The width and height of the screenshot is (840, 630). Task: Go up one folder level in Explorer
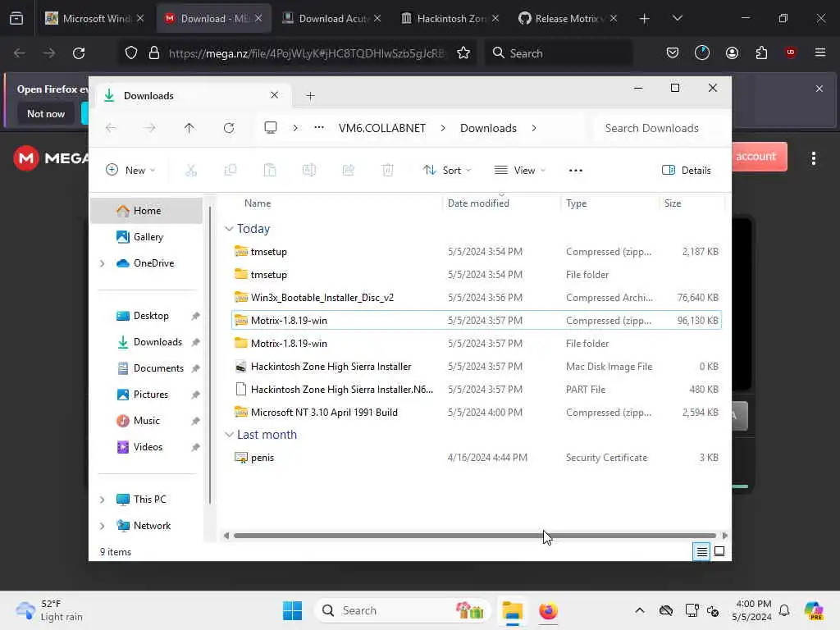tap(189, 128)
